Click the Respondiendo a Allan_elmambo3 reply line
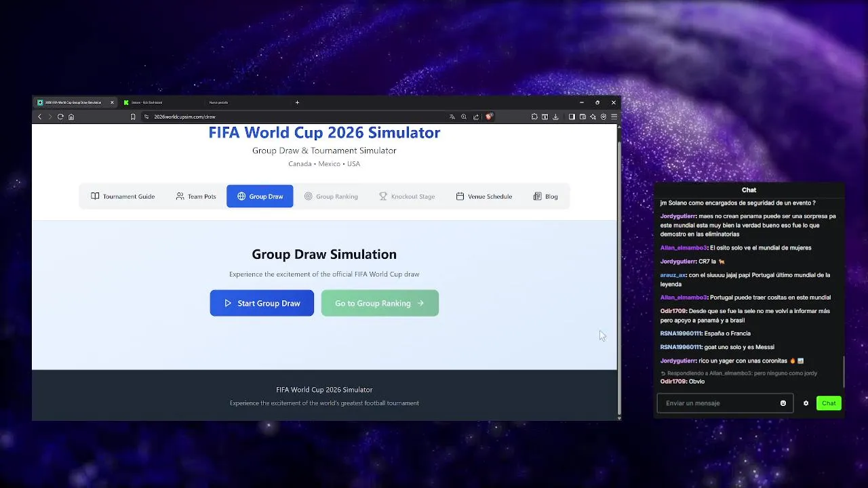The height and width of the screenshot is (488, 868). click(738, 373)
